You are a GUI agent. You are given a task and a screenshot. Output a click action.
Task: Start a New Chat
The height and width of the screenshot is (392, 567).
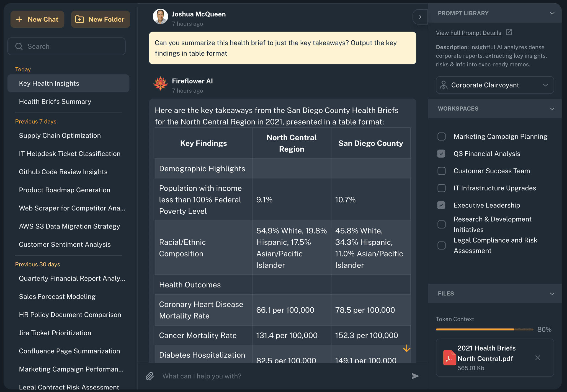point(37,19)
